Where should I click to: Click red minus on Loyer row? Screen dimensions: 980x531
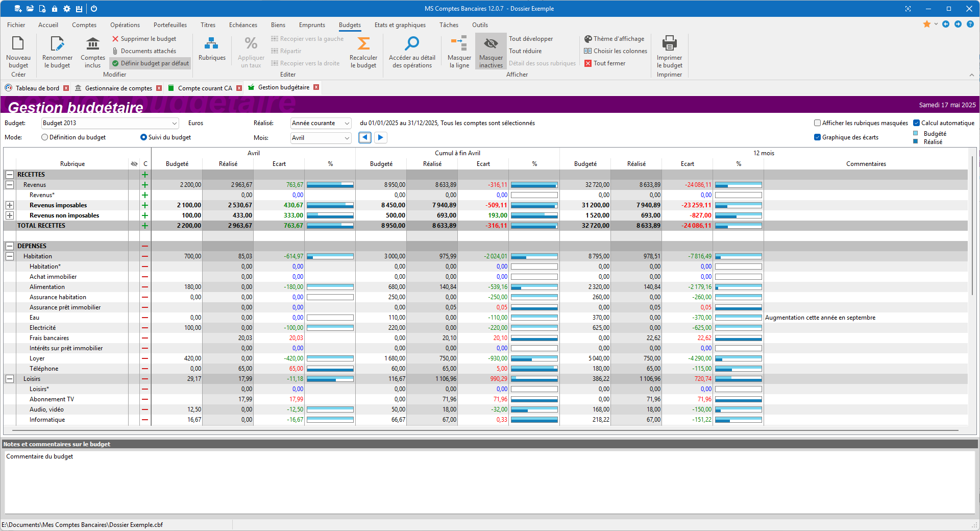coord(145,358)
